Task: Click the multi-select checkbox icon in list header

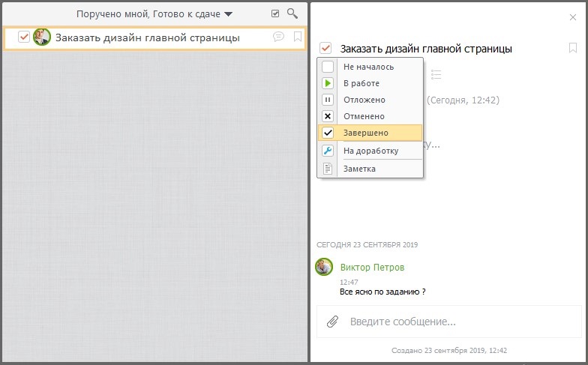Action: coord(275,13)
